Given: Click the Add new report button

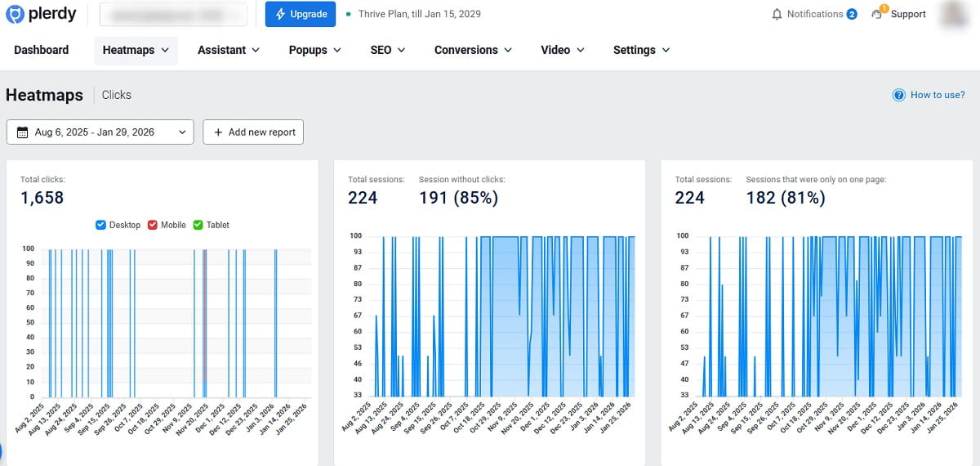Looking at the screenshot, I should pyautogui.click(x=253, y=132).
